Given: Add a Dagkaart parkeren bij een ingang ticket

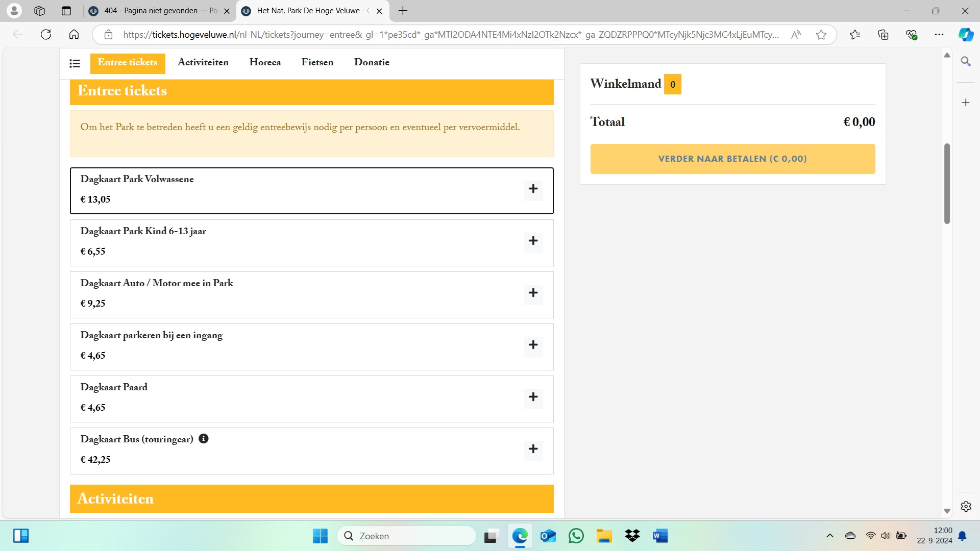Looking at the screenshot, I should (x=533, y=345).
